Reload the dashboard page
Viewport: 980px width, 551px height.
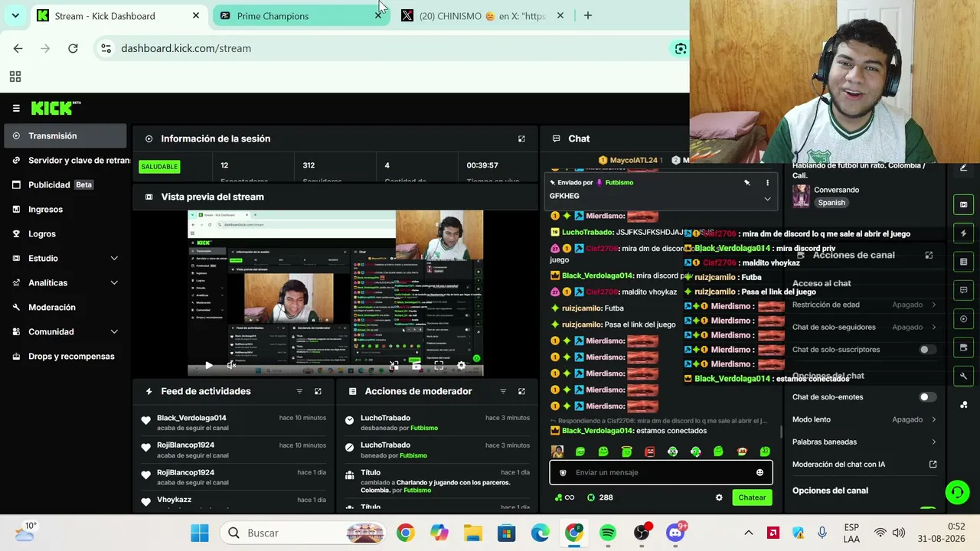click(x=73, y=48)
